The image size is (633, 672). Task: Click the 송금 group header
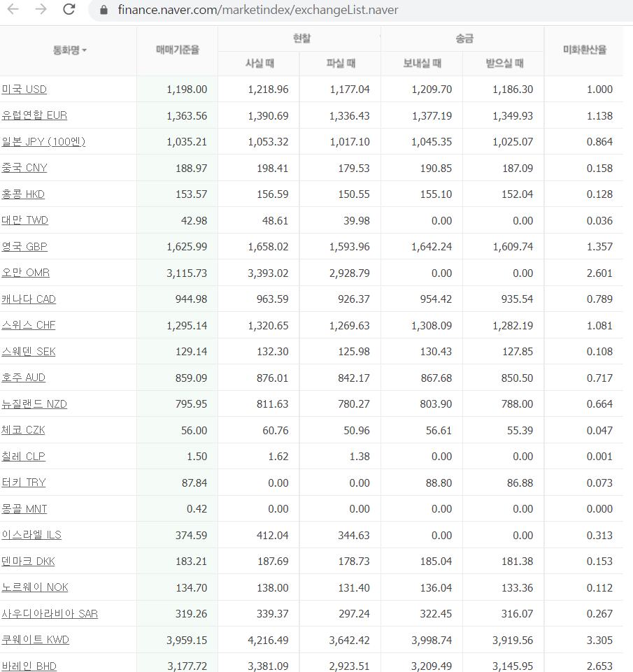464,38
